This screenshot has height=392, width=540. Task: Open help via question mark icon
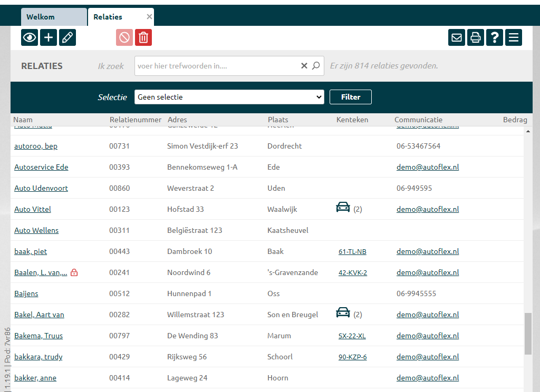(495, 37)
